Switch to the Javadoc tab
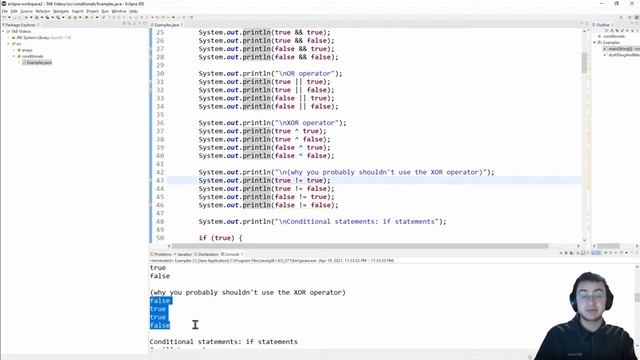The height and width of the screenshot is (360, 640). pyautogui.click(x=183, y=254)
